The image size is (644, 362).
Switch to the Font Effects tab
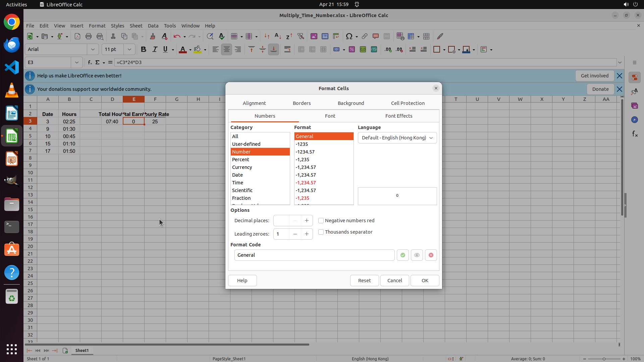click(x=398, y=116)
